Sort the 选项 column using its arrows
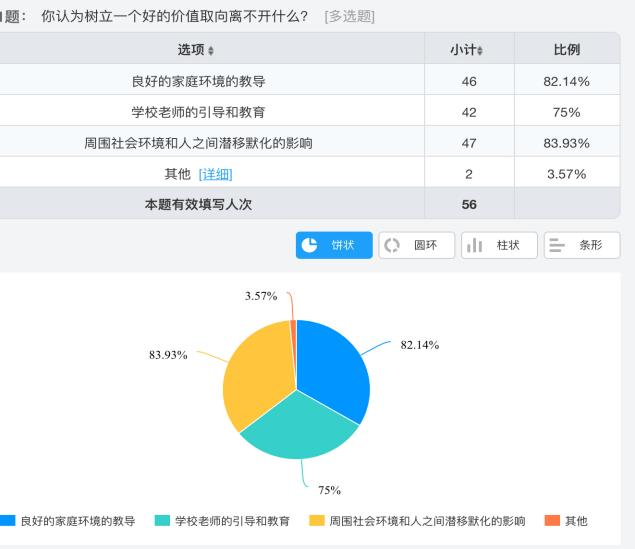 [211, 50]
